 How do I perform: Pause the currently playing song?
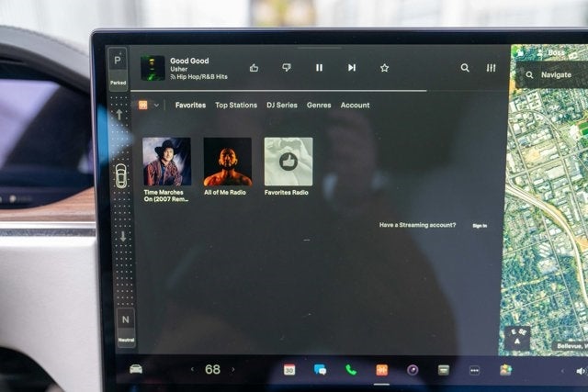(319, 67)
